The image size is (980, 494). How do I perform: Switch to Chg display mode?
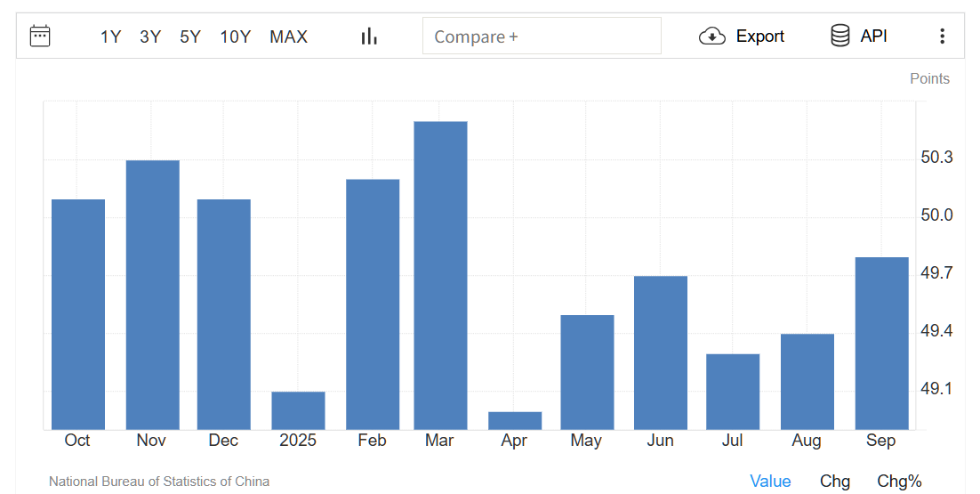834,482
